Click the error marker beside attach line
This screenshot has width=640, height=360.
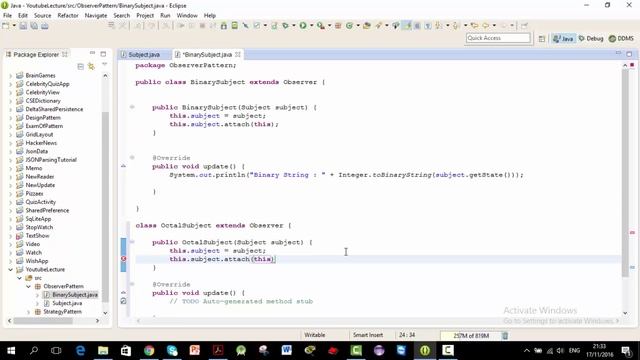pos(123,259)
